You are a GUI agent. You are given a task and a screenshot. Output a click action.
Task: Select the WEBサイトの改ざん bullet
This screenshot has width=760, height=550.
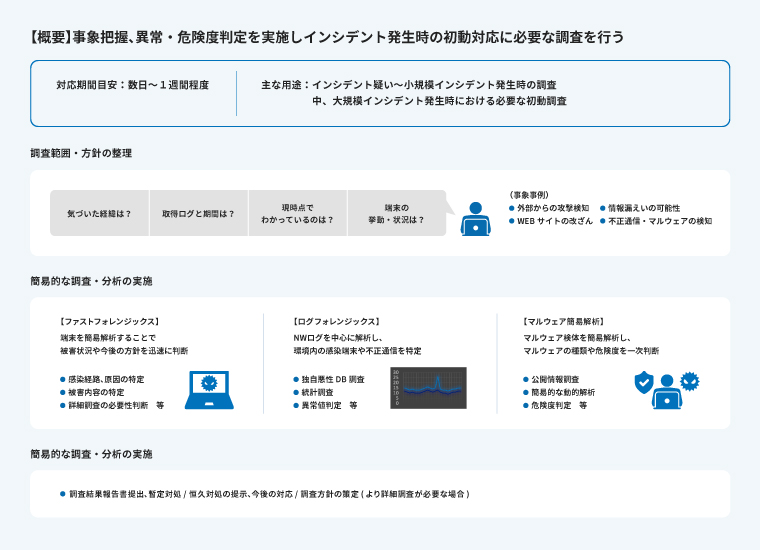[x=554, y=221]
